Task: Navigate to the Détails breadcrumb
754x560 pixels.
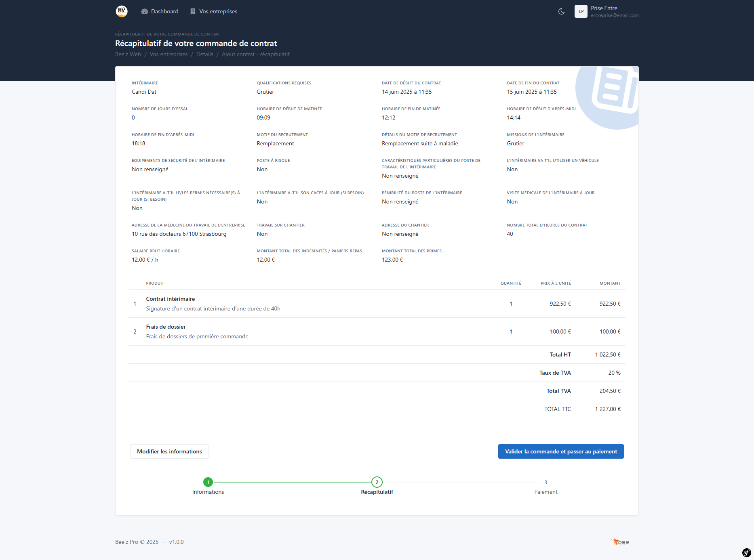Action: 204,54
